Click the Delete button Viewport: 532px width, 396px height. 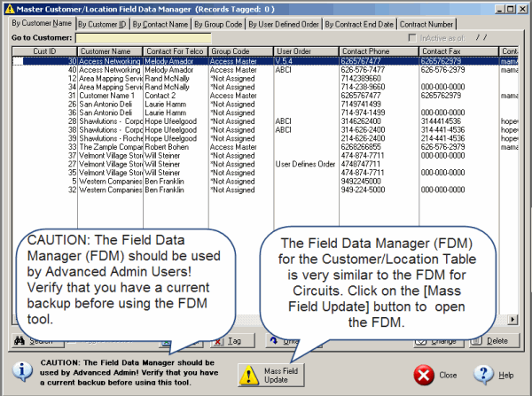(x=495, y=341)
